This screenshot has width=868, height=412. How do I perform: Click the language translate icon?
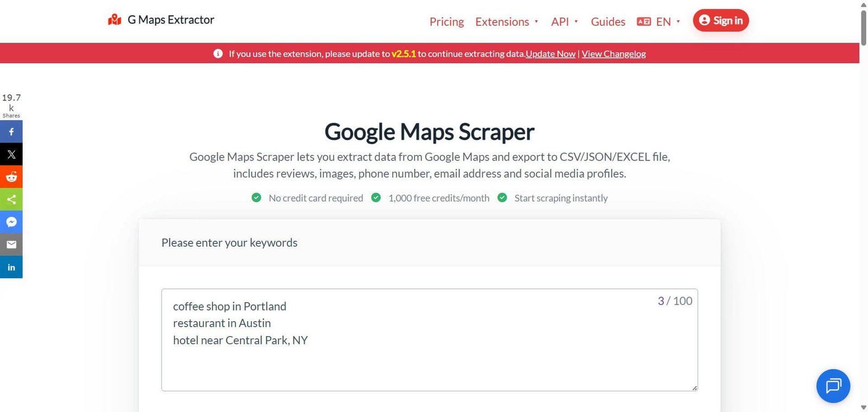[x=644, y=22]
